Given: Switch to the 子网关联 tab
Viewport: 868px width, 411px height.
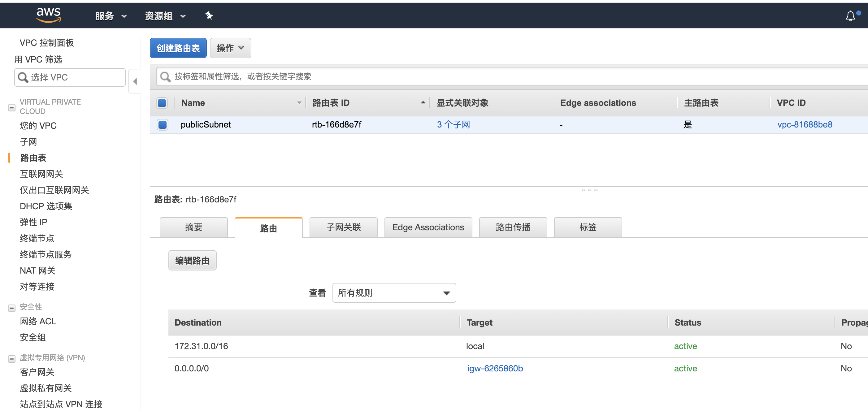Looking at the screenshot, I should pos(343,227).
